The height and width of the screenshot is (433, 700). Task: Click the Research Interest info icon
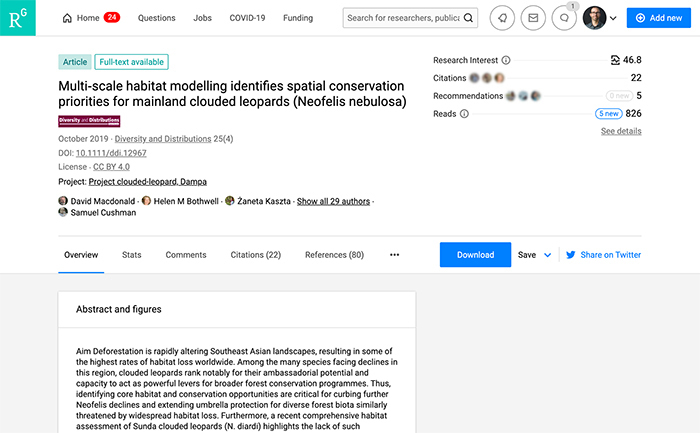pos(506,60)
